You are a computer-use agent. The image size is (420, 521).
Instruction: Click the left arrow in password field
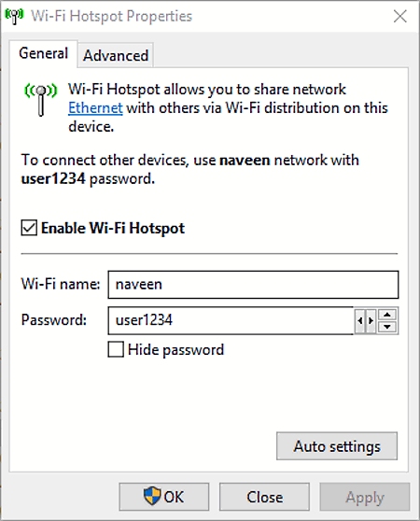point(360,320)
